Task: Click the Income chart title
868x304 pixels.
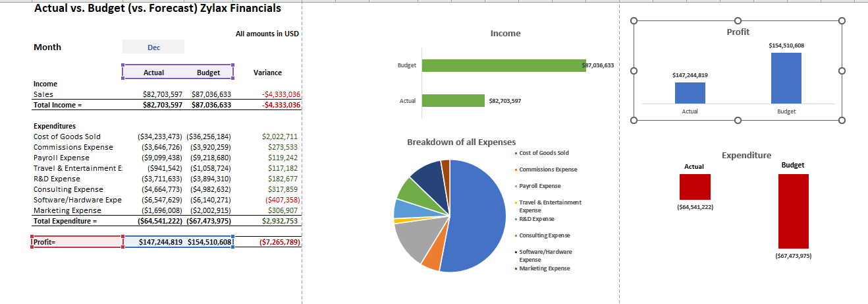Action: [505, 33]
